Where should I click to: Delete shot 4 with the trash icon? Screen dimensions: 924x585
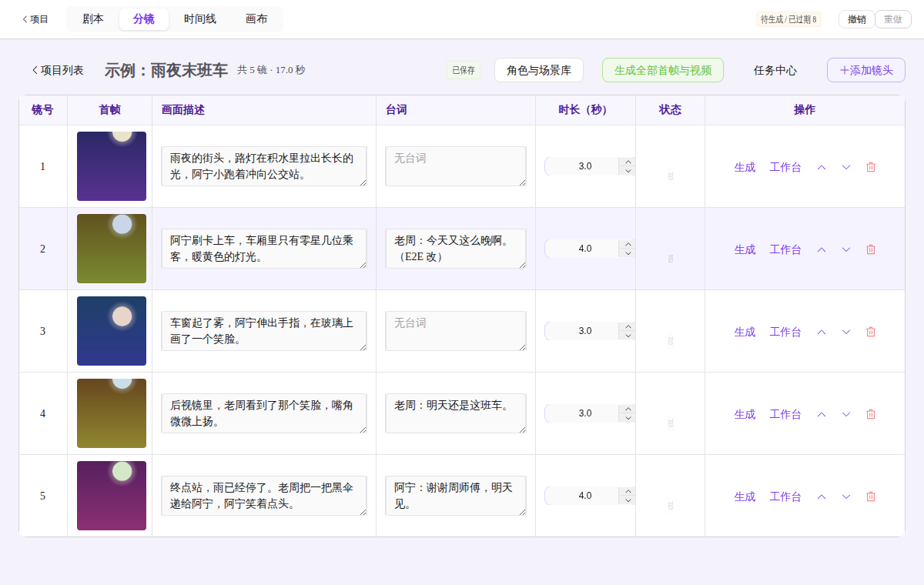tap(871, 414)
